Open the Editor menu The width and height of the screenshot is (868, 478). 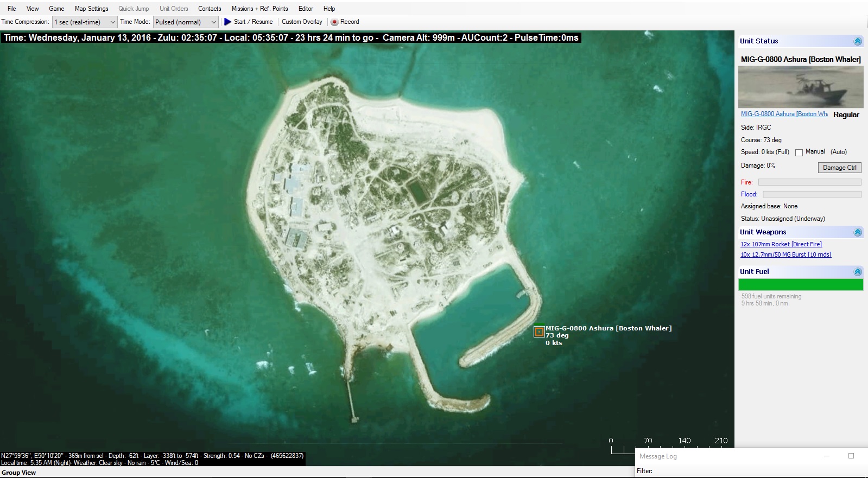306,9
